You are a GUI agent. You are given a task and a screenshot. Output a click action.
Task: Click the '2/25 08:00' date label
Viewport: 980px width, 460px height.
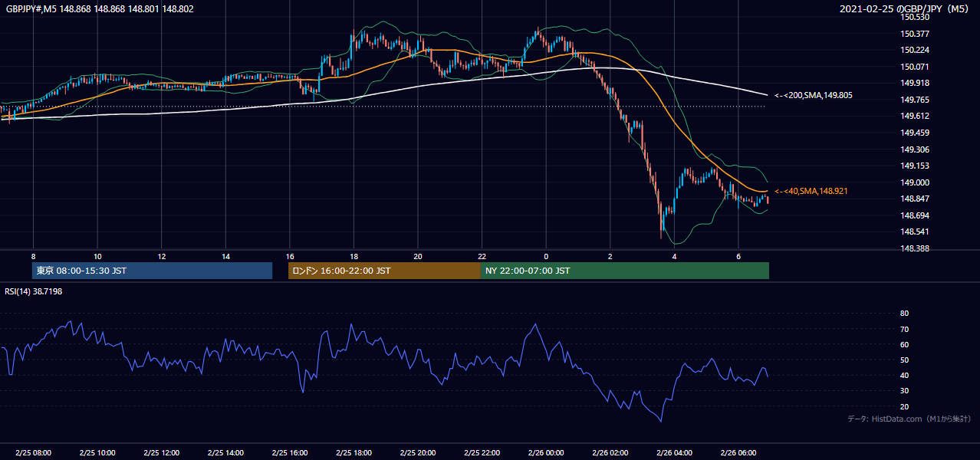click(x=33, y=453)
